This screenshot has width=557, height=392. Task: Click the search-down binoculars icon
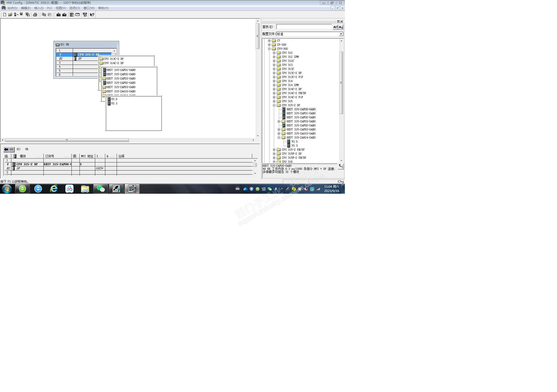(341, 27)
